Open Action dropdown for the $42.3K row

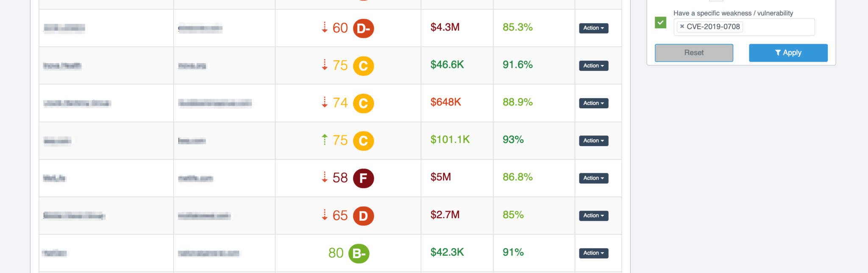593,253
